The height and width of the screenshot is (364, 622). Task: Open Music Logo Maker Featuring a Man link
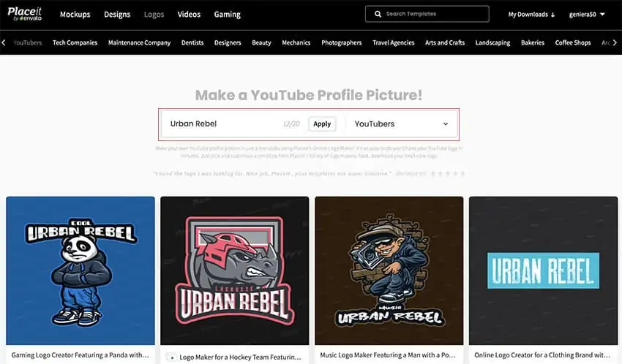point(388,355)
